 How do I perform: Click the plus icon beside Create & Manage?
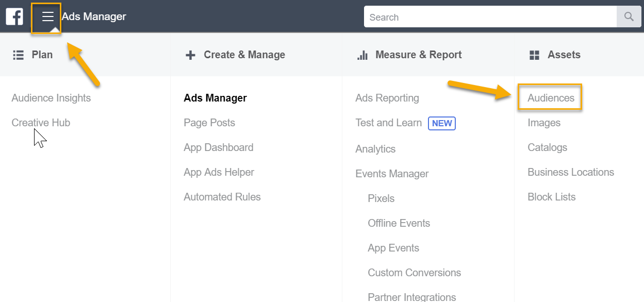coord(190,55)
